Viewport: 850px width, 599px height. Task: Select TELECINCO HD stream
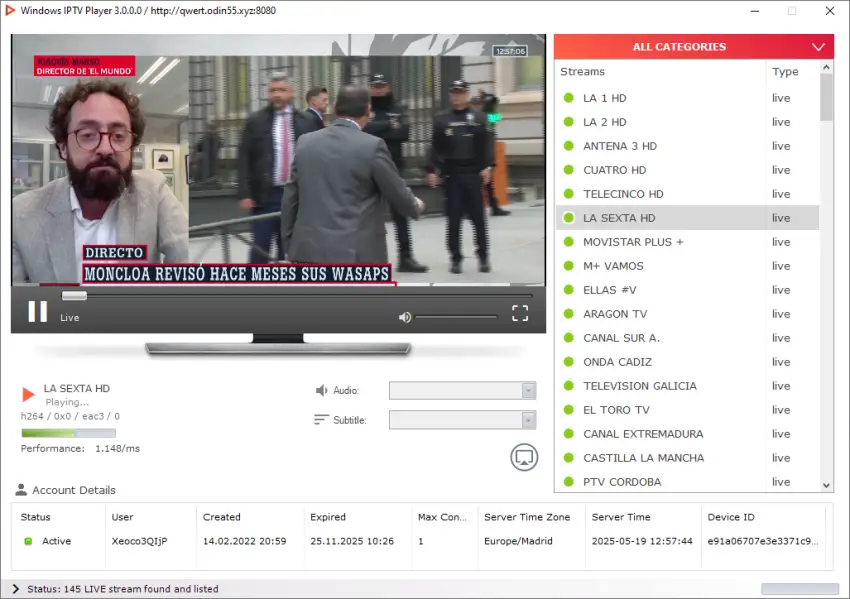687,194
